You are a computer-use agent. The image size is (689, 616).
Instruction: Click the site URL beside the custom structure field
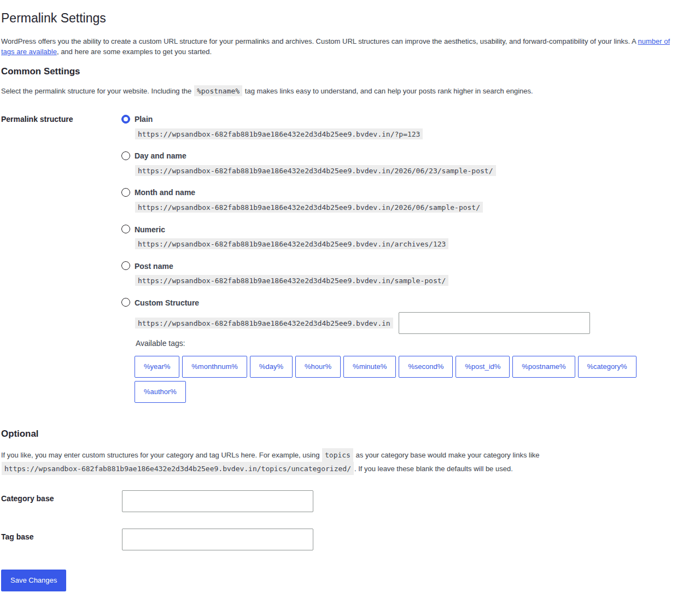[264, 324]
